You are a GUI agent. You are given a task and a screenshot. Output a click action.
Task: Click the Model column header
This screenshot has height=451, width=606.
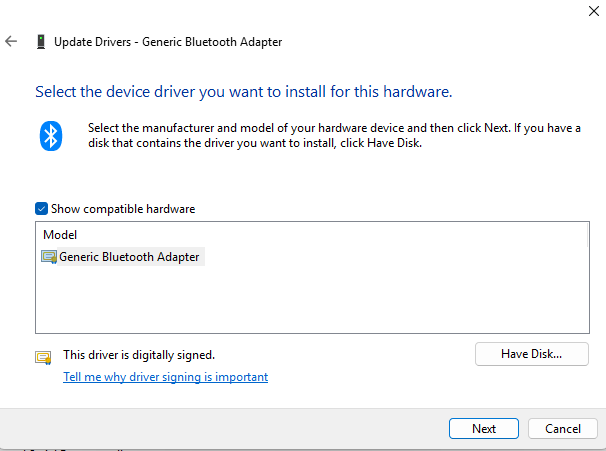click(x=60, y=235)
